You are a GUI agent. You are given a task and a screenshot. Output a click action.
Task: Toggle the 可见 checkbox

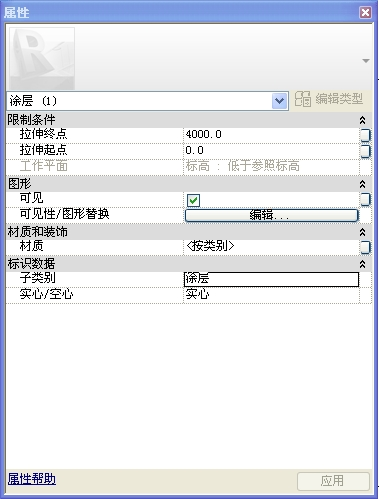tap(193, 200)
